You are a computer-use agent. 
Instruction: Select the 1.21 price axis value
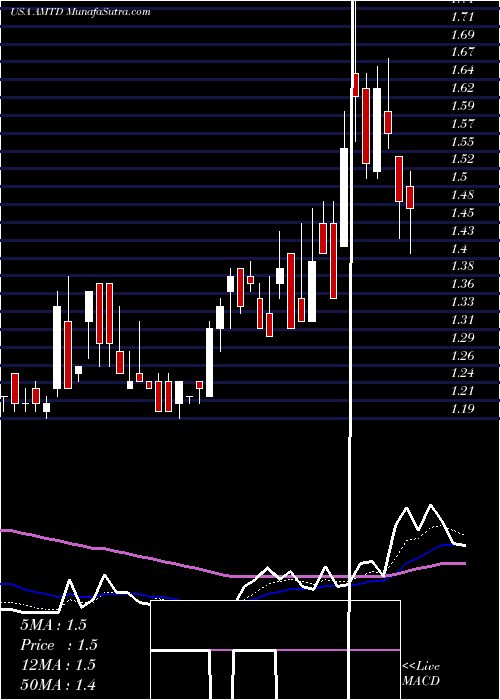click(x=462, y=392)
